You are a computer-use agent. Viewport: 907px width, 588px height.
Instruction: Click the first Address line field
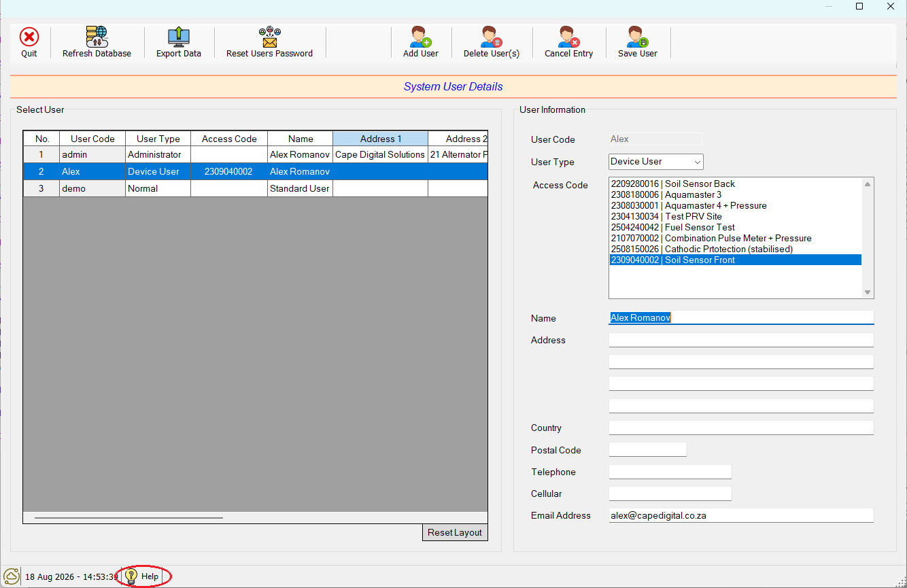(x=741, y=340)
